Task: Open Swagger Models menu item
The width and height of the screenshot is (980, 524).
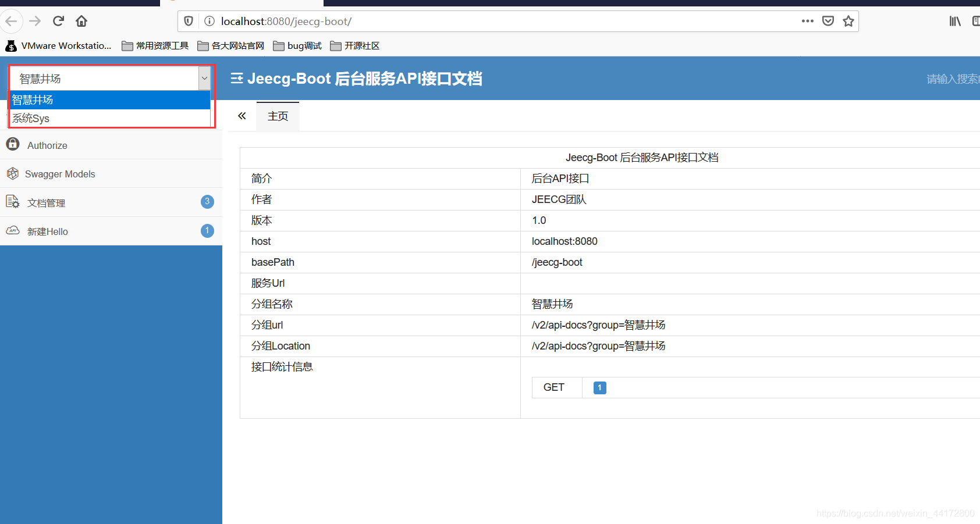Action: point(111,173)
